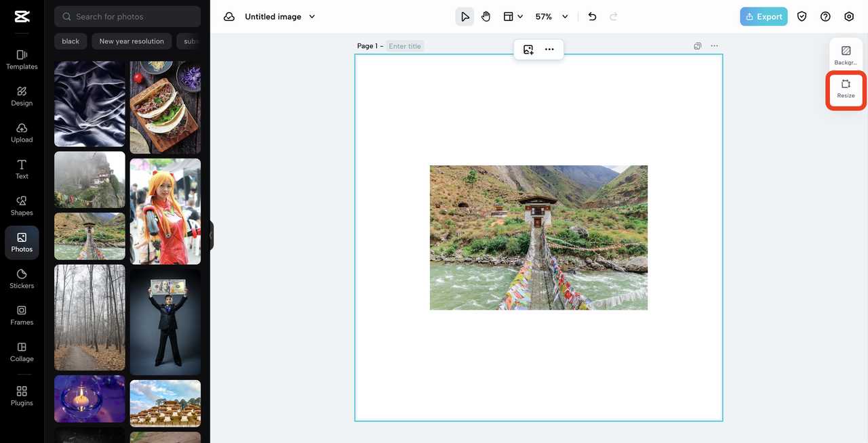
Task: Click the Search for photos field
Action: click(x=127, y=16)
